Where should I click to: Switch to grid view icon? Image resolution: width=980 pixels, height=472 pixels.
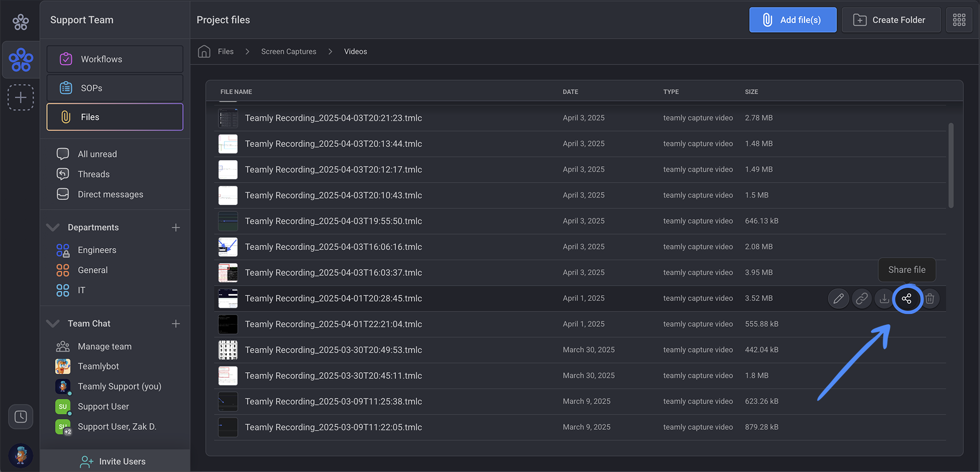click(x=959, y=20)
